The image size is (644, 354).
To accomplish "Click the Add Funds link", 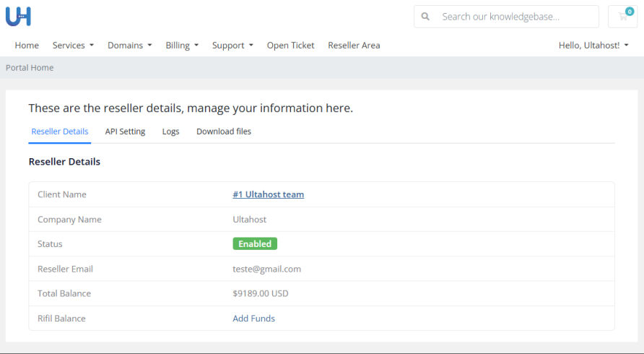I will click(x=253, y=319).
